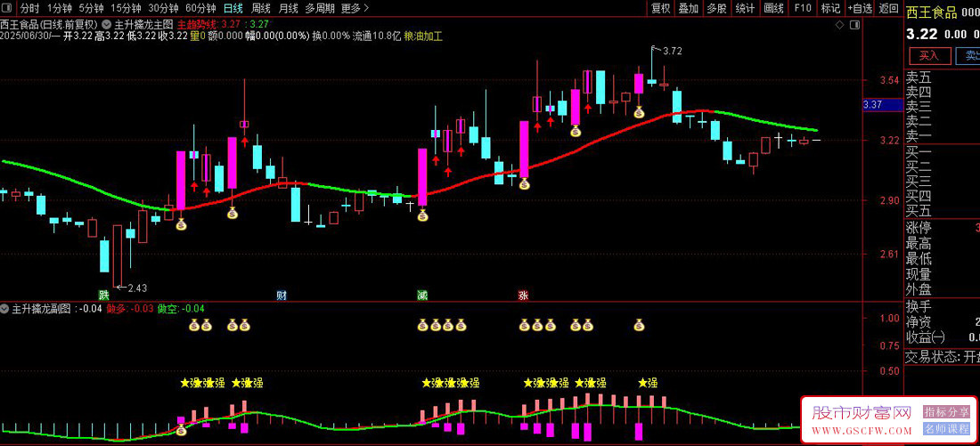
Task: Click the 主升擒龙主图 indicator name
Action: [x=143, y=25]
